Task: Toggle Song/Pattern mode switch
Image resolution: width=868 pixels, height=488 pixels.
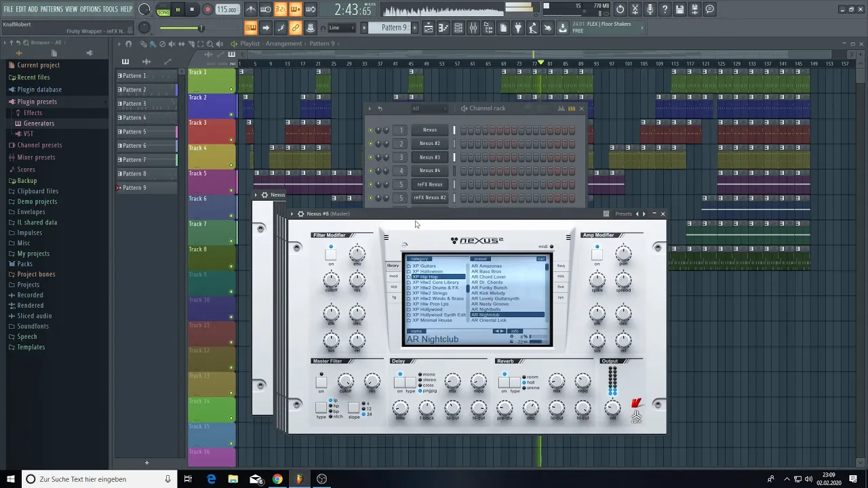Action: coord(163,9)
